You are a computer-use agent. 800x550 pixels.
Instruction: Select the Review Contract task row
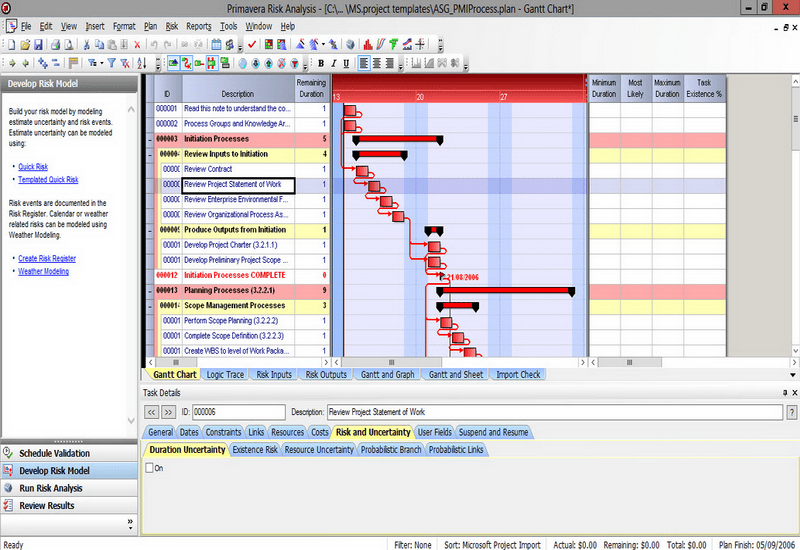tap(238, 169)
